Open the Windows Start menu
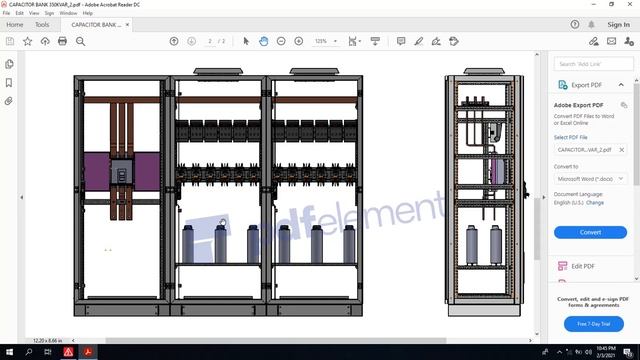Screen dimensions: 640x360 [x=9, y=352]
